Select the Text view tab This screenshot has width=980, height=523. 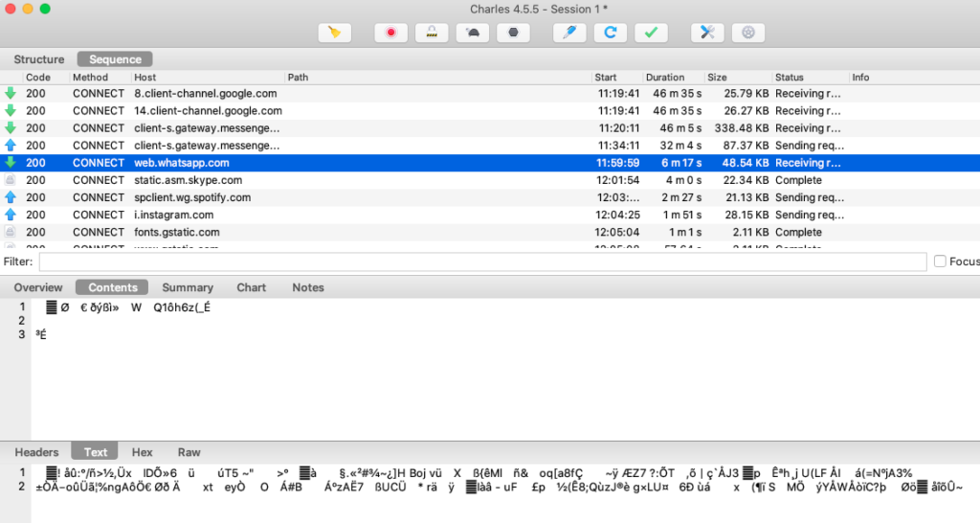96,452
